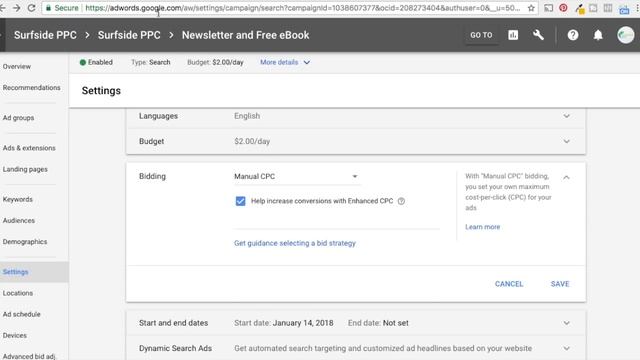Open Keywords in the sidebar
Image resolution: width=640 pixels, height=360 pixels.
(x=18, y=200)
